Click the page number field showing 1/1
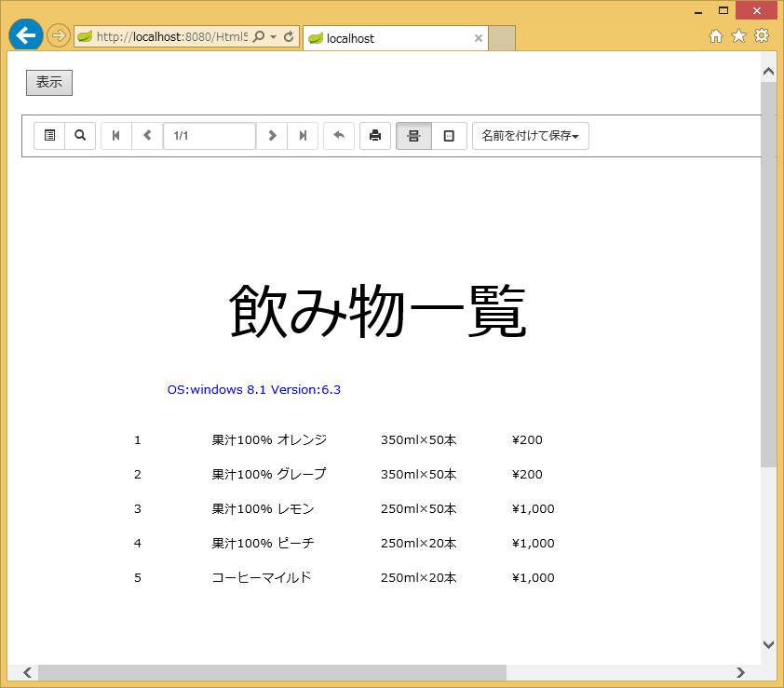Viewport: 784px width, 688px height. (x=210, y=136)
